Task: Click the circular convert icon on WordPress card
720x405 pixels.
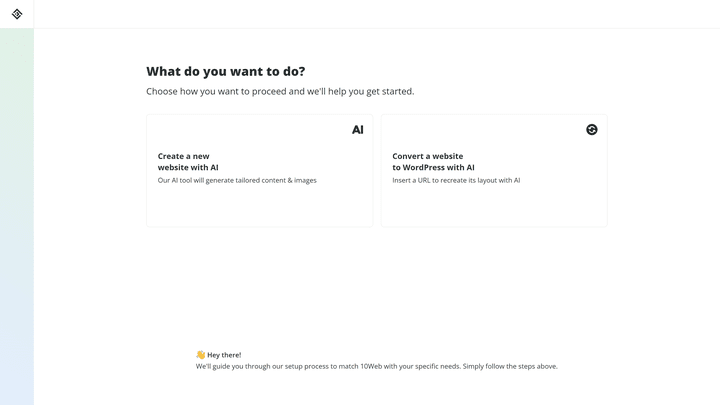Action: pyautogui.click(x=592, y=130)
